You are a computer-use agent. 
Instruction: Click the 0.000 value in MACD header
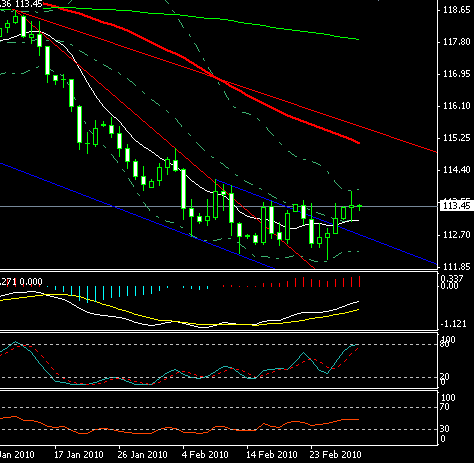click(x=31, y=282)
